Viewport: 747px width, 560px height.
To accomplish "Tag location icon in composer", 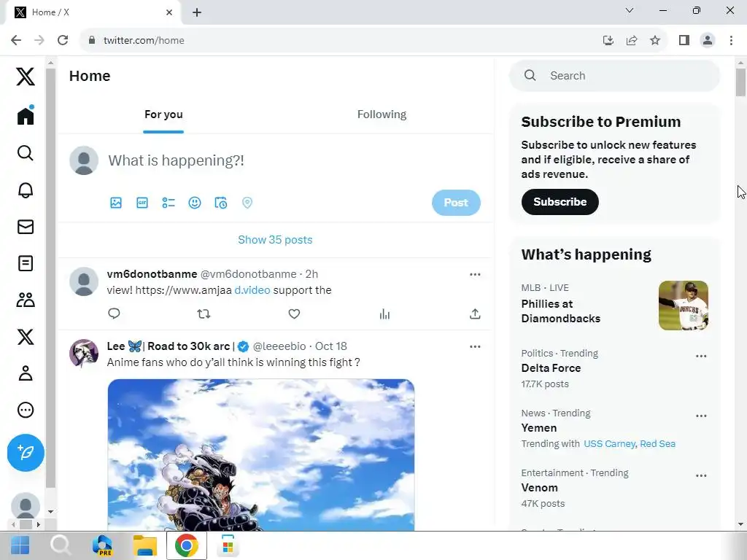I will tap(247, 203).
